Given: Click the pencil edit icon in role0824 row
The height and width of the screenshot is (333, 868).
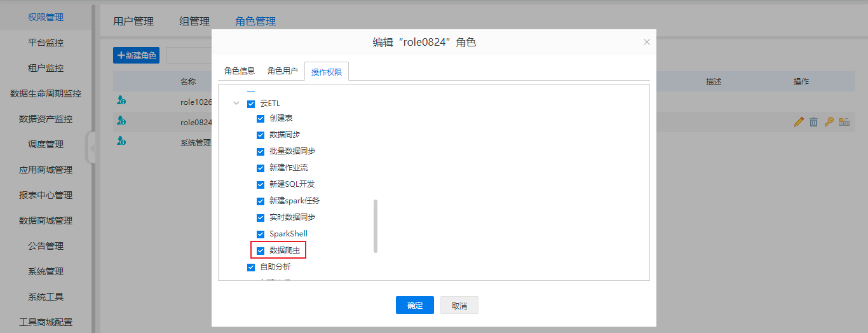Looking at the screenshot, I should pyautogui.click(x=799, y=122).
